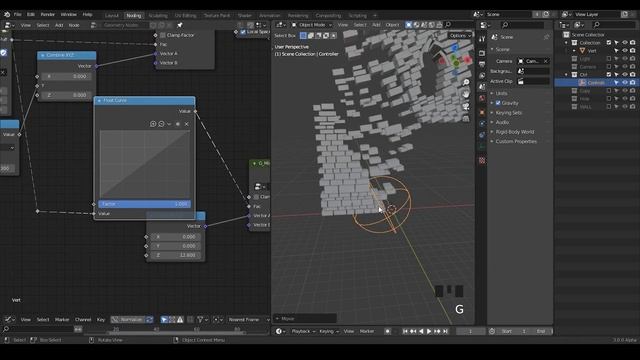
Task: Click the current frame number field
Action: (470, 331)
